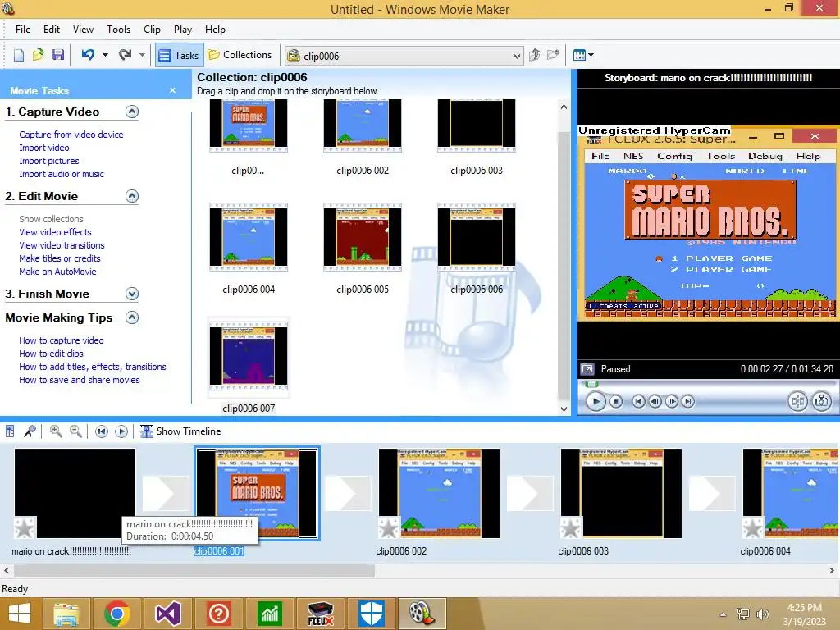840x630 pixels.
Task: Open the Clip menu
Action: coord(152,30)
